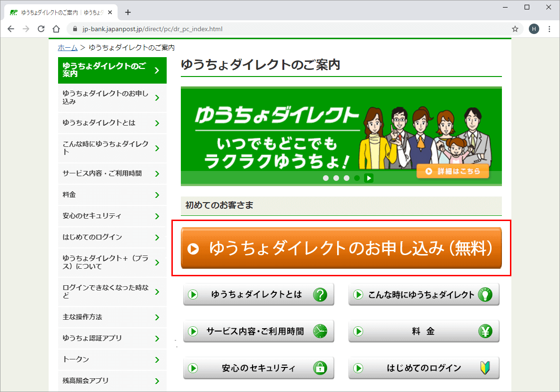Open sidebar item 安心のセキュリティ
The image size is (560, 392).
coord(112,216)
